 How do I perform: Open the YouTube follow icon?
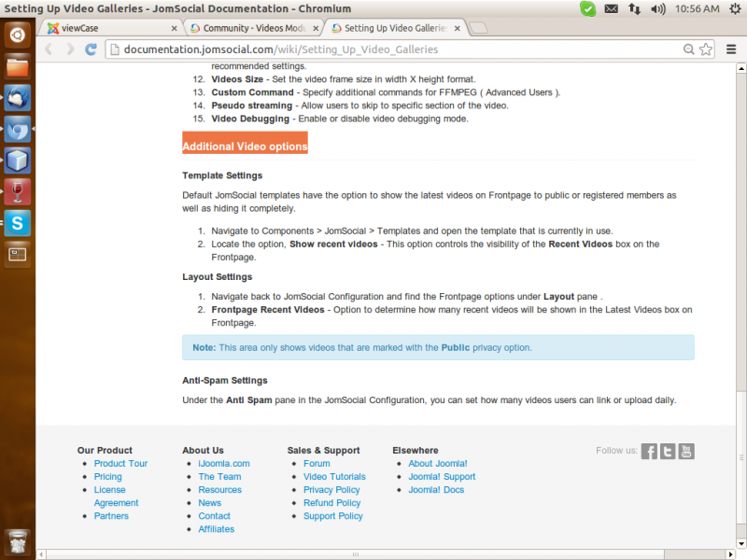(686, 451)
